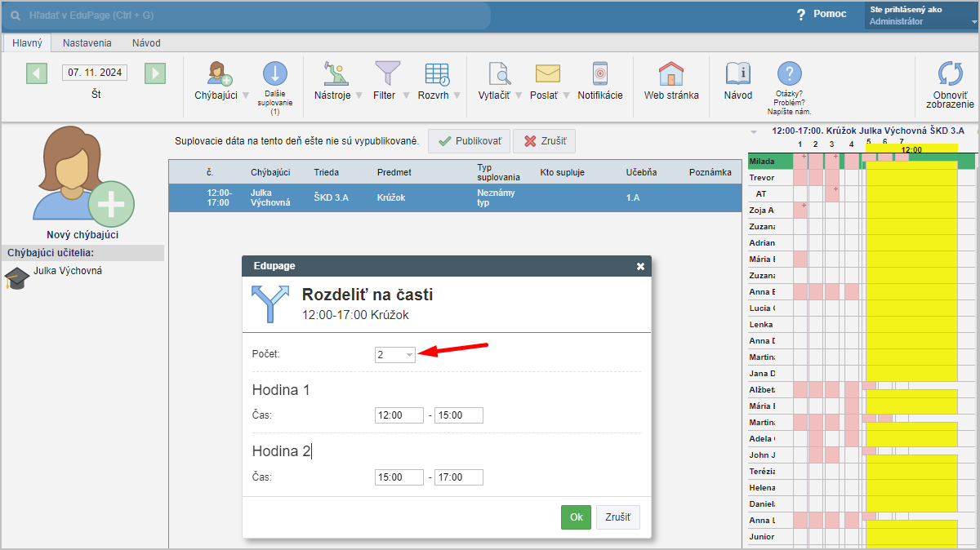980x550 pixels.
Task: Expand the Nástroje dropdown arrow
Action: 359,95
